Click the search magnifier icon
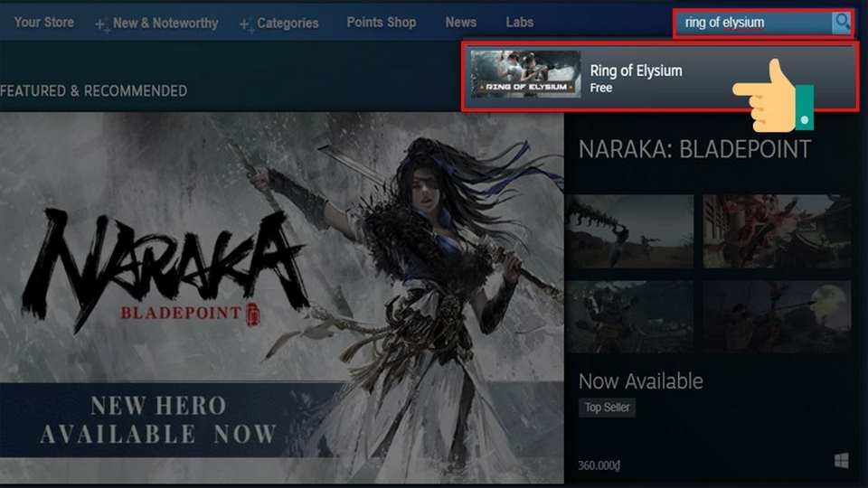The image size is (868, 488). click(x=841, y=23)
